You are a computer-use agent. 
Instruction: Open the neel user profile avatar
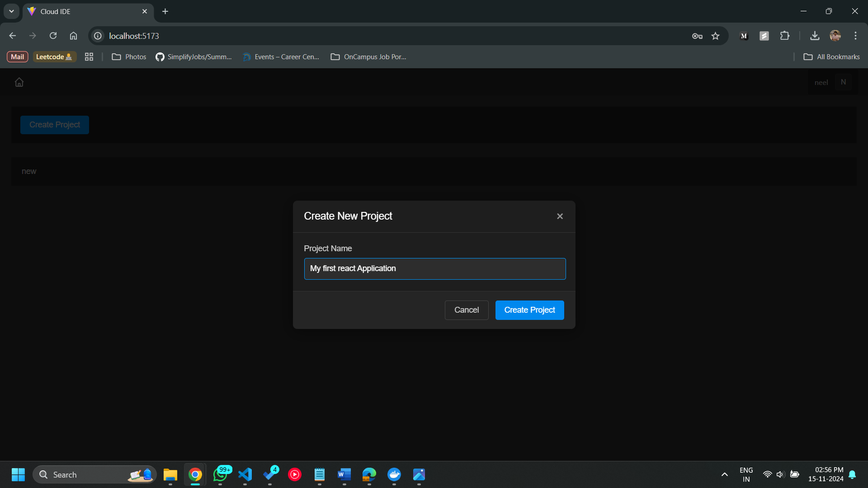pos(843,82)
